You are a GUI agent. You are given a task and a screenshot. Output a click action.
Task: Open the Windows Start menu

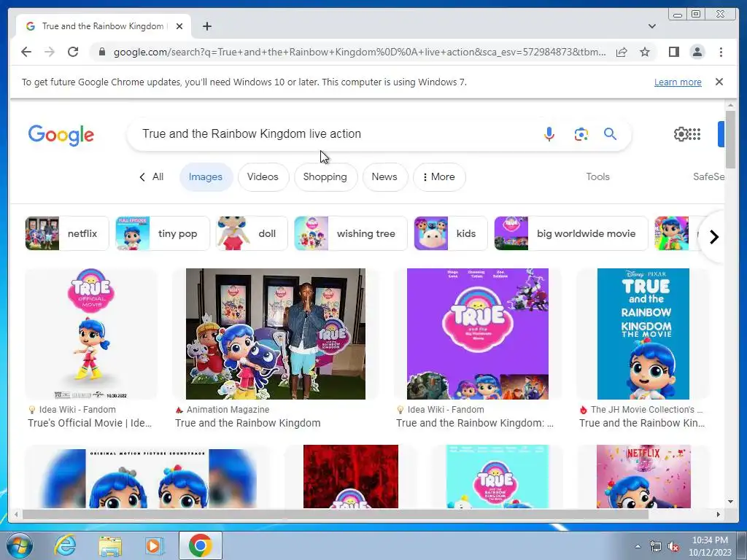20,545
